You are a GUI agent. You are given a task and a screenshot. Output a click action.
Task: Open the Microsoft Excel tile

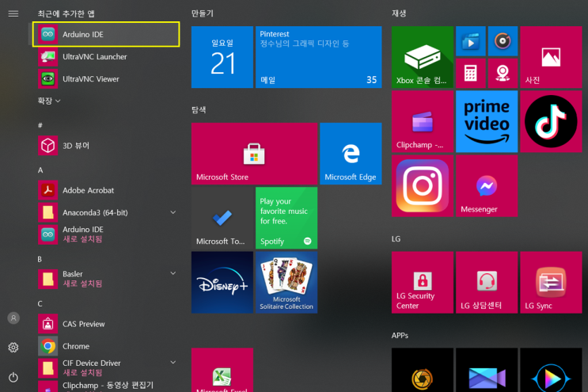click(x=222, y=371)
